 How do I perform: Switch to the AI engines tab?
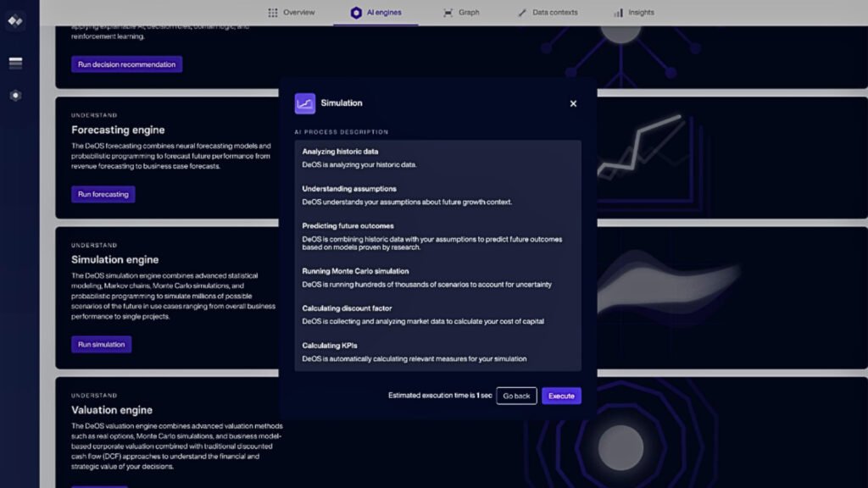pos(376,13)
